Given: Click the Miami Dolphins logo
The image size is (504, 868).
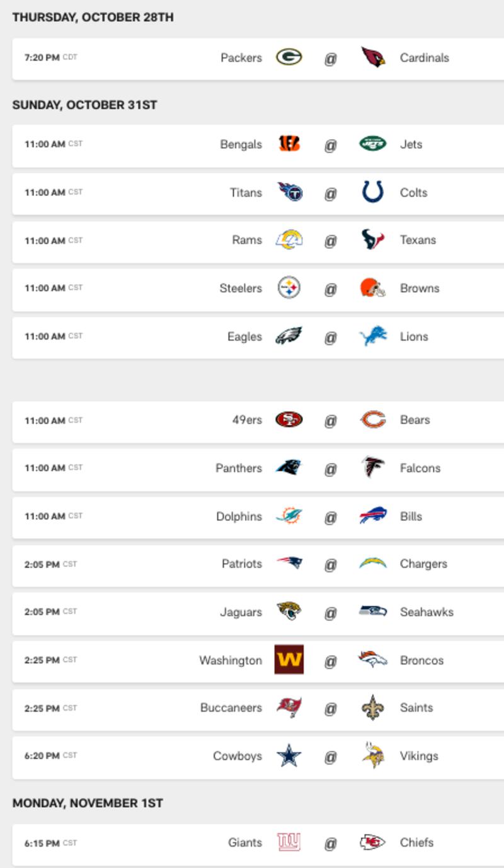Looking at the screenshot, I should tap(289, 517).
